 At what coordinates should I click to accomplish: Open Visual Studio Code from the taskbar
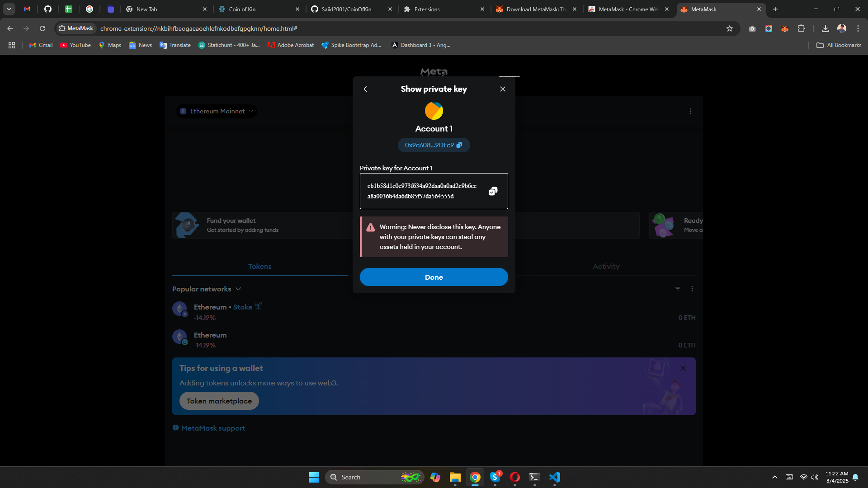[x=555, y=477]
